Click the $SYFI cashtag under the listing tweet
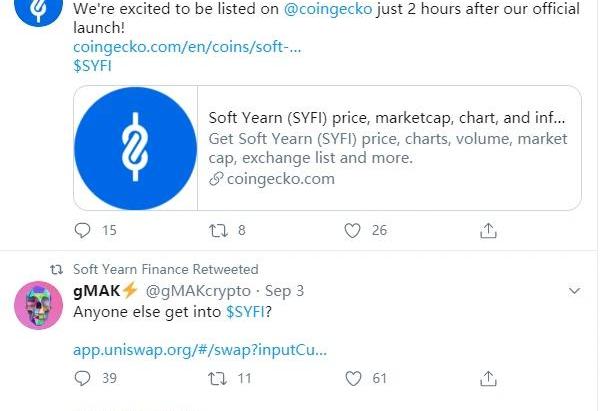 click(92, 65)
